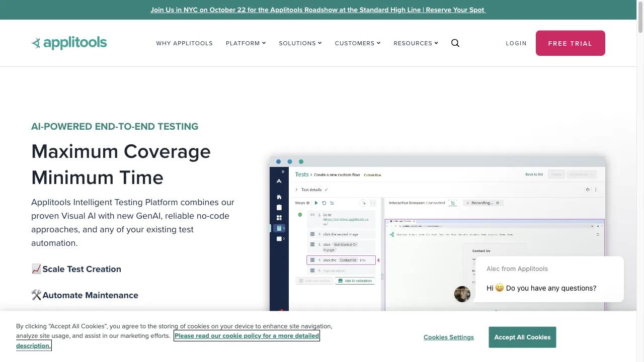644x362 pixels.
Task: Open Cookies Settings
Action: point(449,337)
